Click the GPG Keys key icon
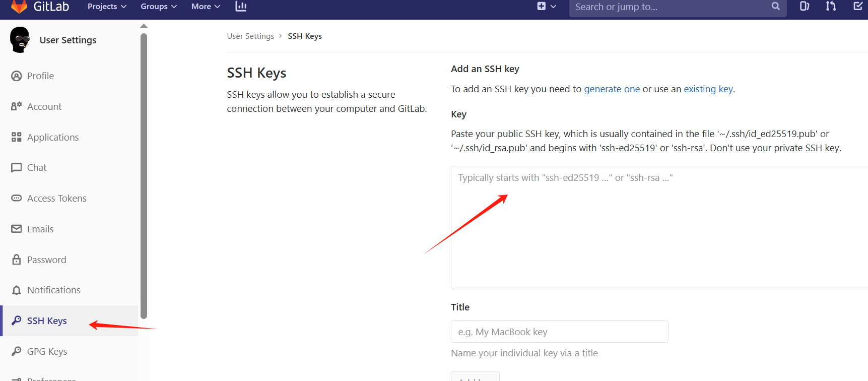 pyautogui.click(x=17, y=351)
